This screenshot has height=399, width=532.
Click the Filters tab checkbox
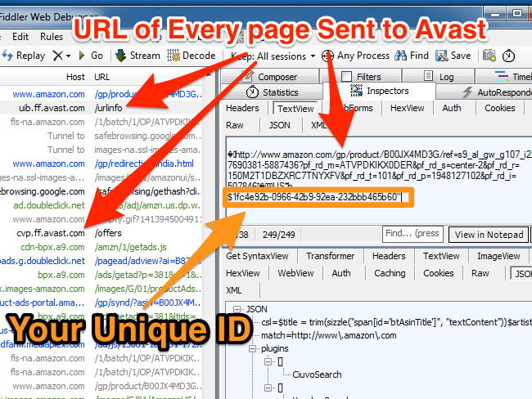click(346, 77)
